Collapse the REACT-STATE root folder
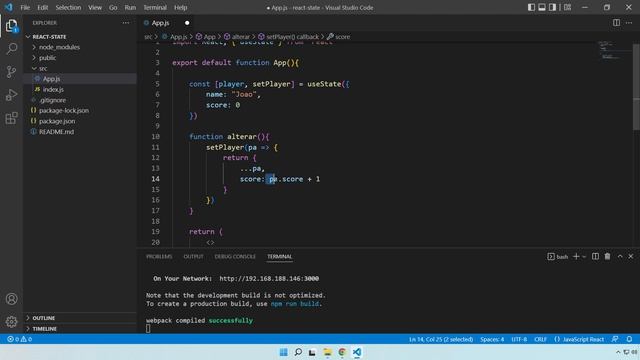The image size is (640, 360). click(x=81, y=37)
